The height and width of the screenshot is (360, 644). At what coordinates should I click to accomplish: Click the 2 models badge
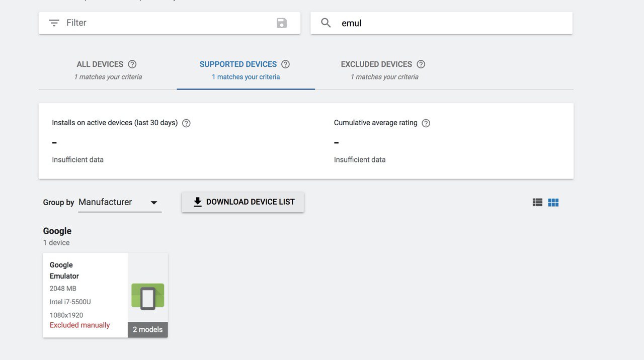point(147,330)
